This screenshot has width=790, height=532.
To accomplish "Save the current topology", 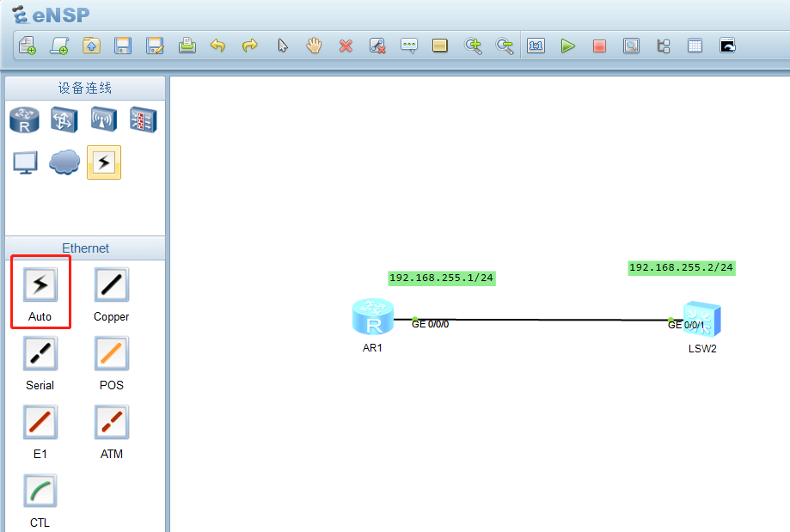I will pos(123,46).
